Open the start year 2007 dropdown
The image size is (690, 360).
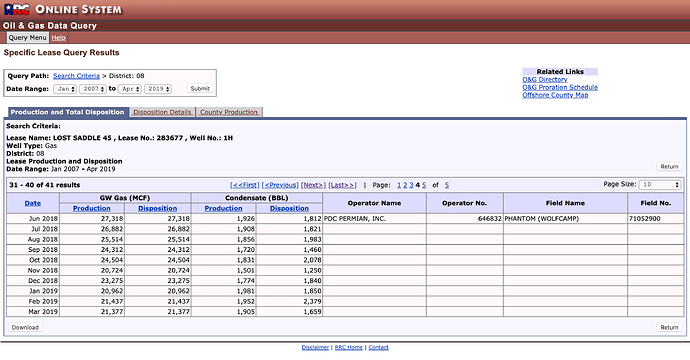tap(93, 89)
